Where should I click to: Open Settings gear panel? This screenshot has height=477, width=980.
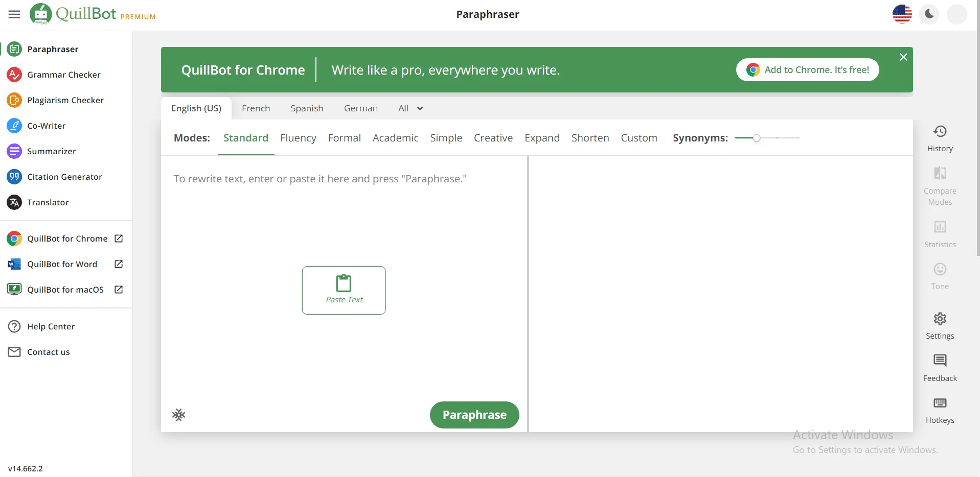pyautogui.click(x=940, y=326)
